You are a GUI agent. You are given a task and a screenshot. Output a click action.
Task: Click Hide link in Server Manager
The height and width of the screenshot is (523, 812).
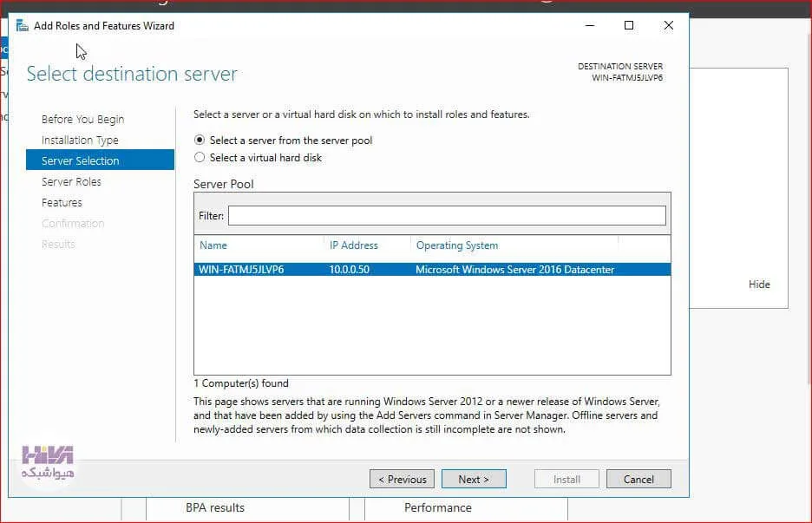click(x=759, y=284)
